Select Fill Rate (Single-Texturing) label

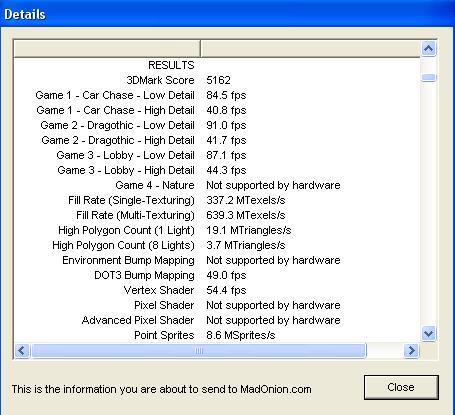pos(131,200)
